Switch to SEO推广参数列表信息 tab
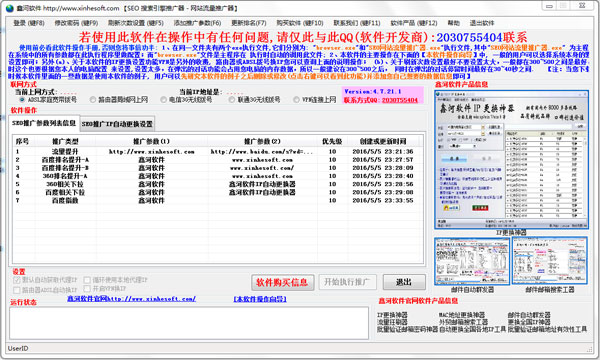Viewport: 600px width, 360px height. (44, 123)
